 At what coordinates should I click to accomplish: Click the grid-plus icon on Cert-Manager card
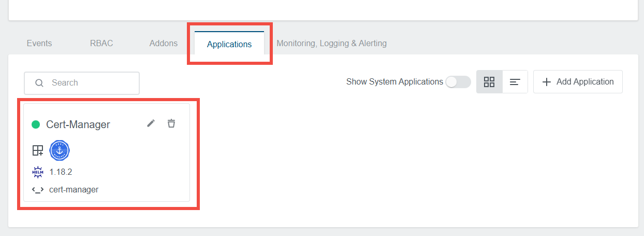click(37, 150)
